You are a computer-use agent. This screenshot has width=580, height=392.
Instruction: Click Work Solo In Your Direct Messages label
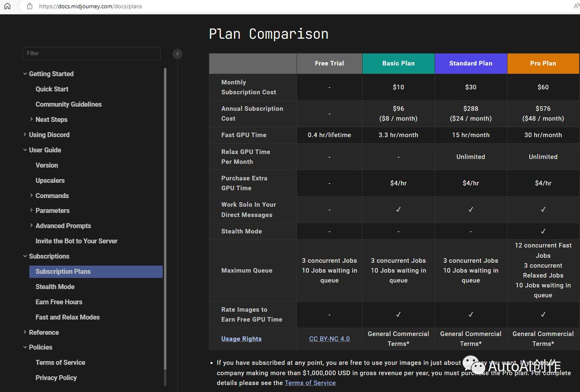[248, 210]
